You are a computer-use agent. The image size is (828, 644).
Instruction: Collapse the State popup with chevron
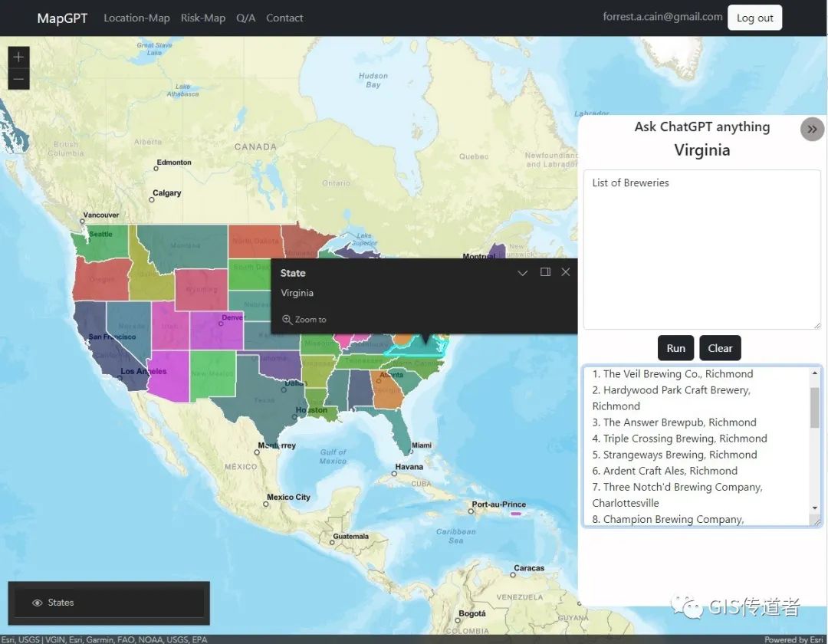pyautogui.click(x=522, y=272)
